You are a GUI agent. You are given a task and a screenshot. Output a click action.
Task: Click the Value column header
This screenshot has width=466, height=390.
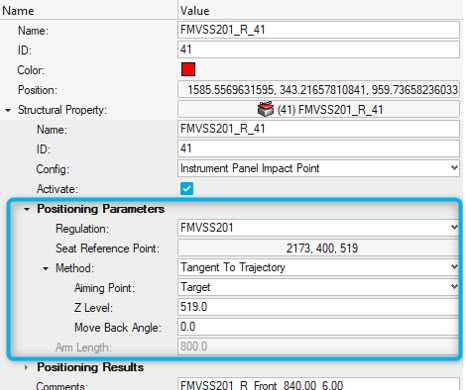coord(195,11)
